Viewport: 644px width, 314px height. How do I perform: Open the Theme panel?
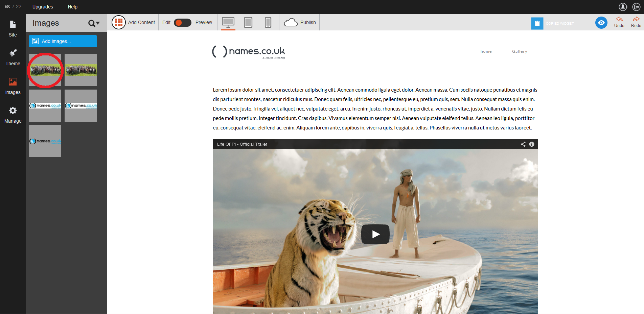13,57
